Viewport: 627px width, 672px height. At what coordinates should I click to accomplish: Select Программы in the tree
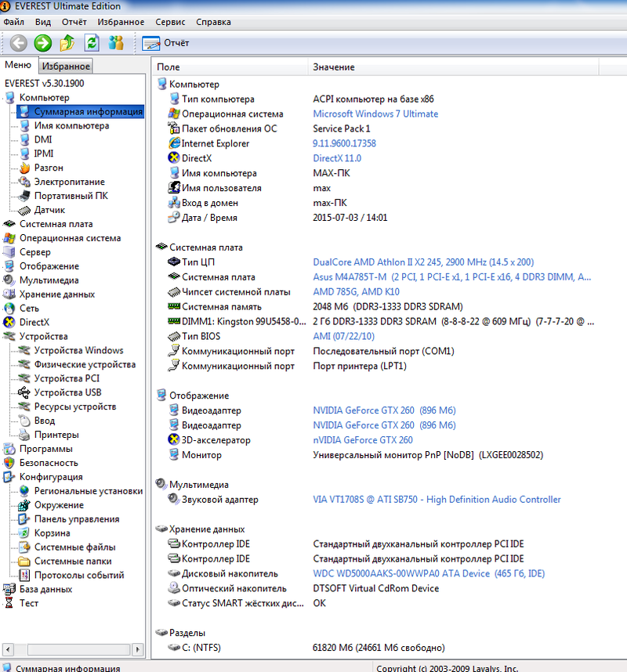tap(46, 449)
